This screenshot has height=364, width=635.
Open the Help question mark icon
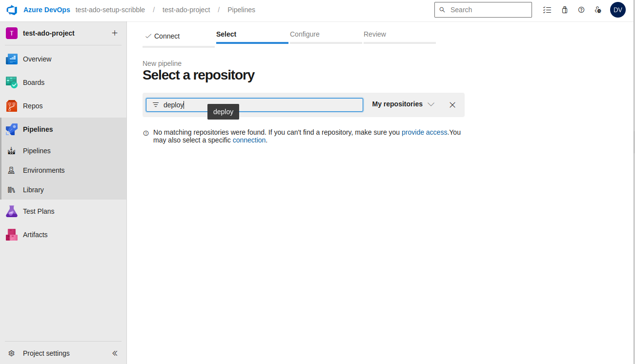tap(581, 10)
